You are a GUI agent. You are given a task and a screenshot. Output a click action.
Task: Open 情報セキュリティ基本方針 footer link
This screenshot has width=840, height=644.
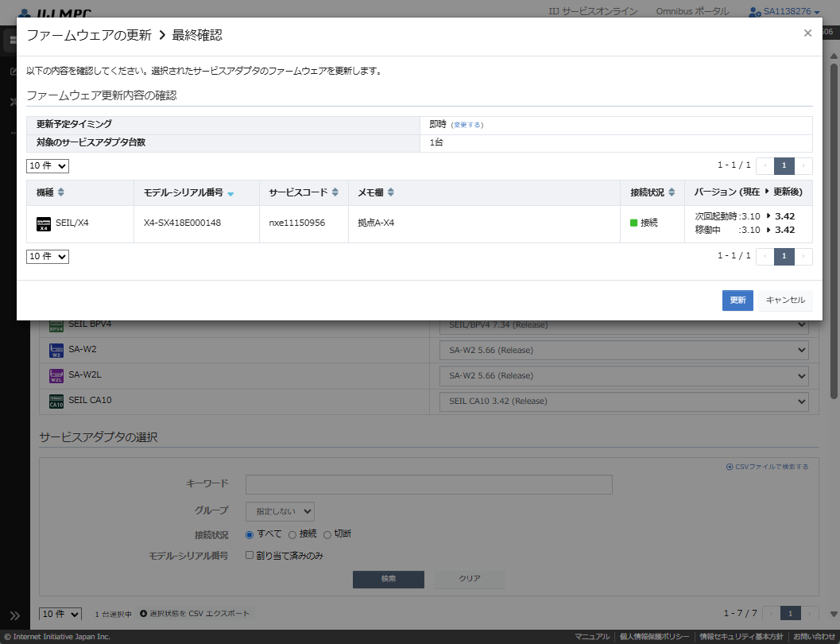741,637
